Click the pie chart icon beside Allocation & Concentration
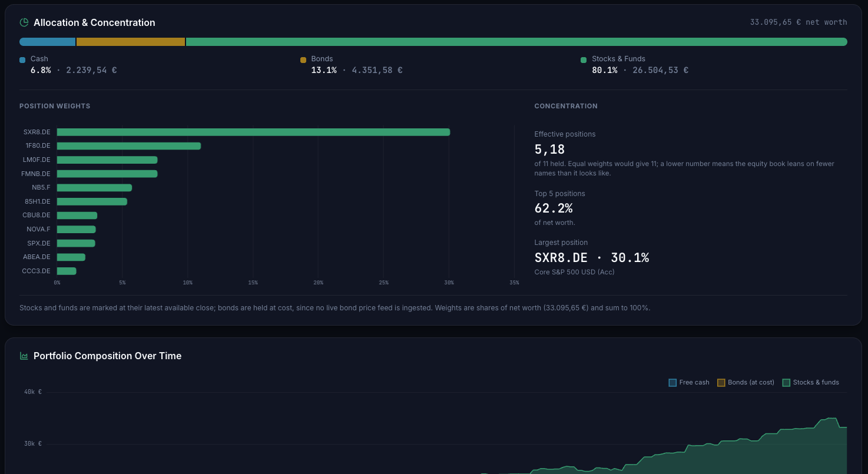 click(24, 22)
